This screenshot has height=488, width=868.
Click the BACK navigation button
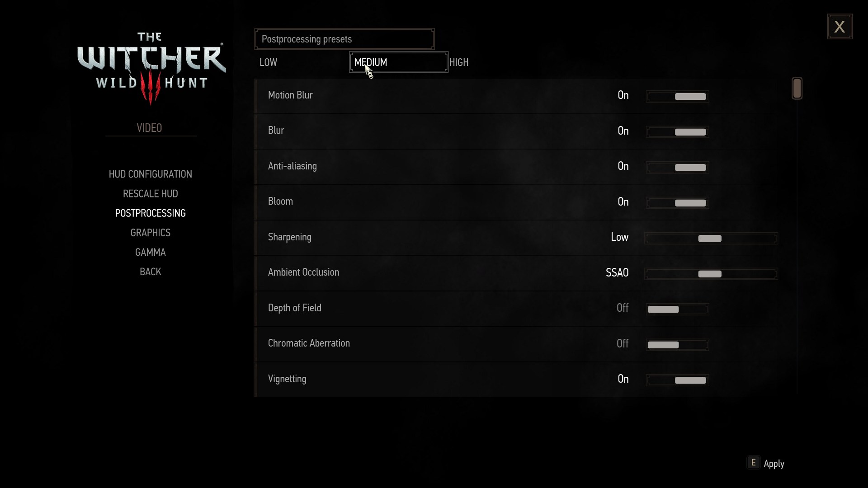150,271
